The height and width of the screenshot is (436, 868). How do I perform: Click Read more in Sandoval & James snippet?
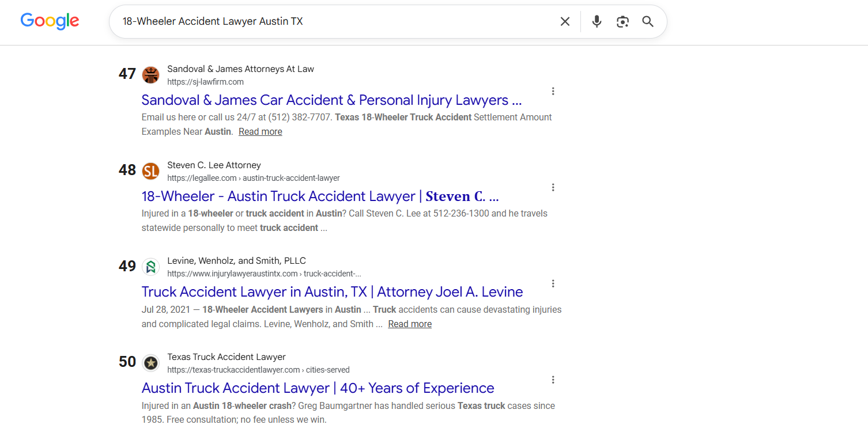click(261, 131)
